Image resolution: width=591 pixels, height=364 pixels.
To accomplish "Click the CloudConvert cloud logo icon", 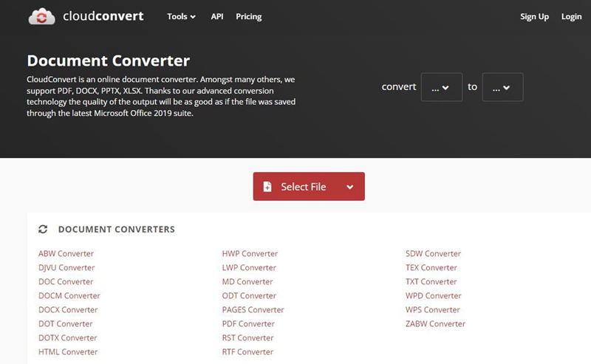I will (x=41, y=16).
